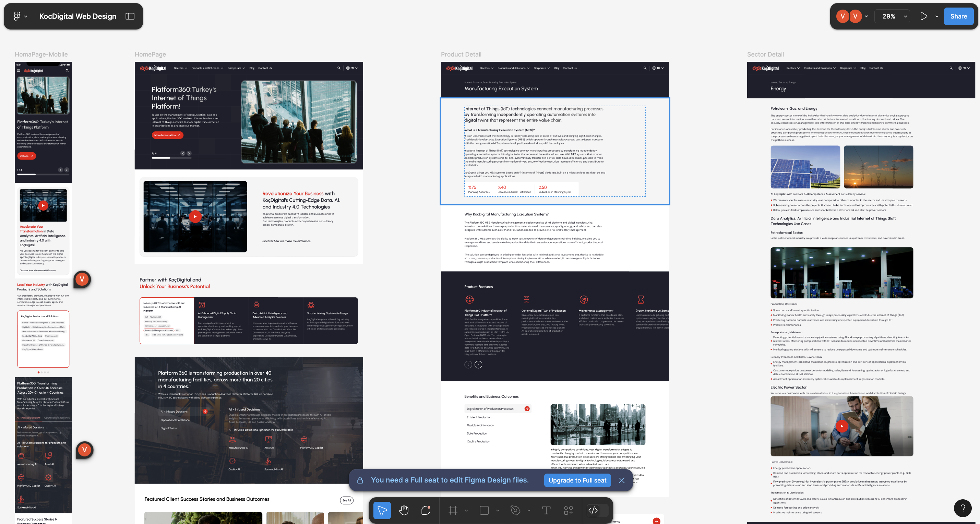980x524 pixels.
Task: Toggle Dev Mode switch
Action: click(x=597, y=510)
